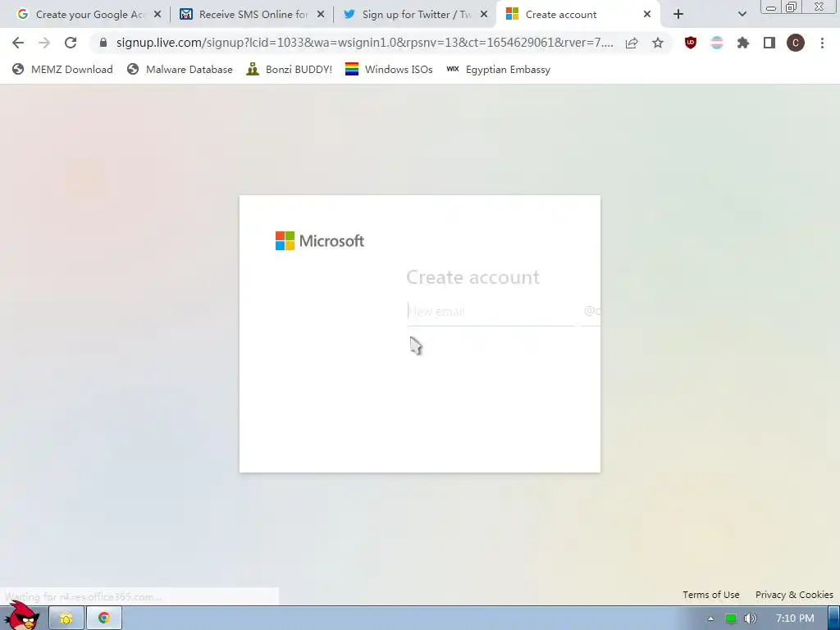Open the Egyptian Embassy bookmark

pyautogui.click(x=498, y=69)
